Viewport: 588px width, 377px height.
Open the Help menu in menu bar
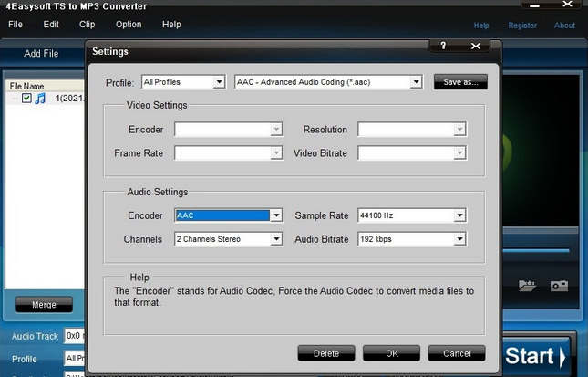(x=171, y=25)
